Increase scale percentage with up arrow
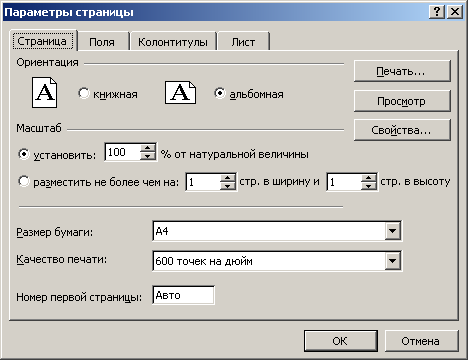This screenshot has width=468, height=360. tap(148, 148)
